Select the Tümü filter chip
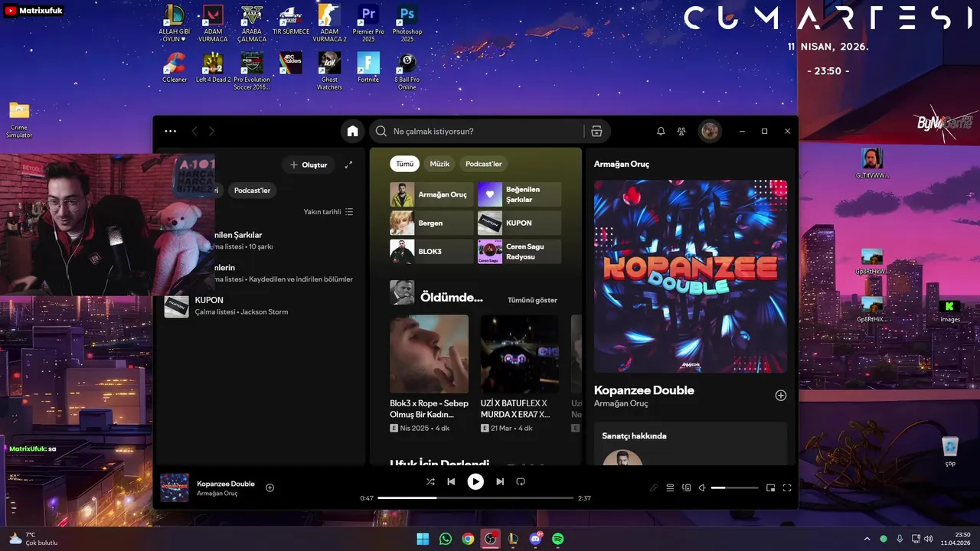The image size is (980, 551). point(404,164)
